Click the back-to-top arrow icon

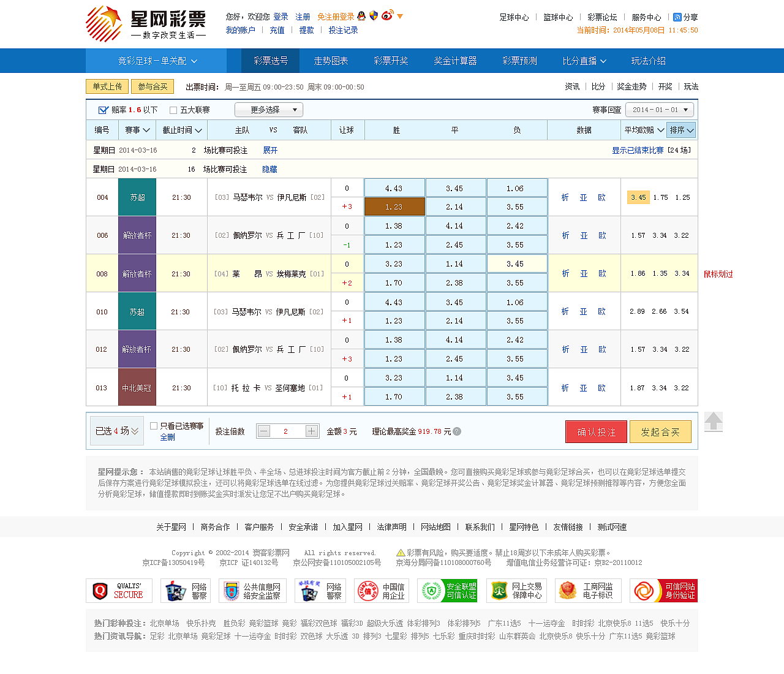click(x=713, y=422)
